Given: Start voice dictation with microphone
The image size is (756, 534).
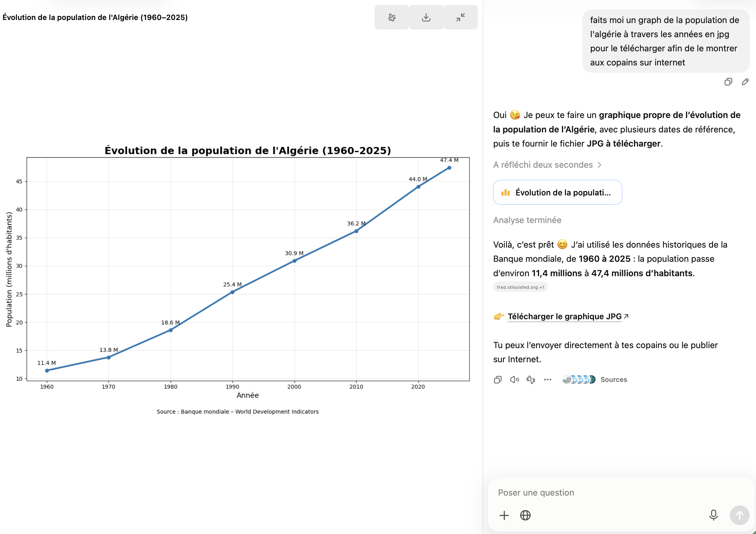Looking at the screenshot, I should (x=713, y=515).
